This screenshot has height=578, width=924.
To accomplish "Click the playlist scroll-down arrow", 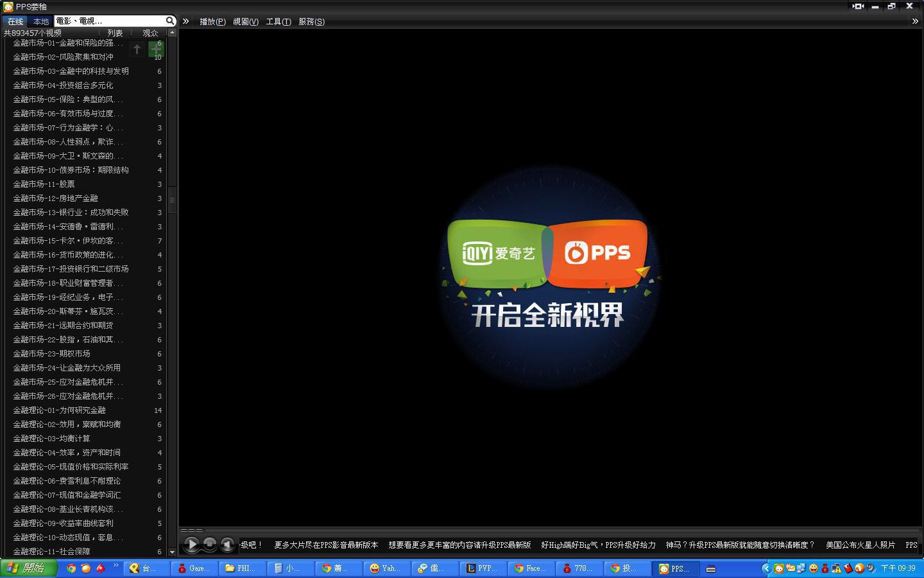I will point(172,552).
